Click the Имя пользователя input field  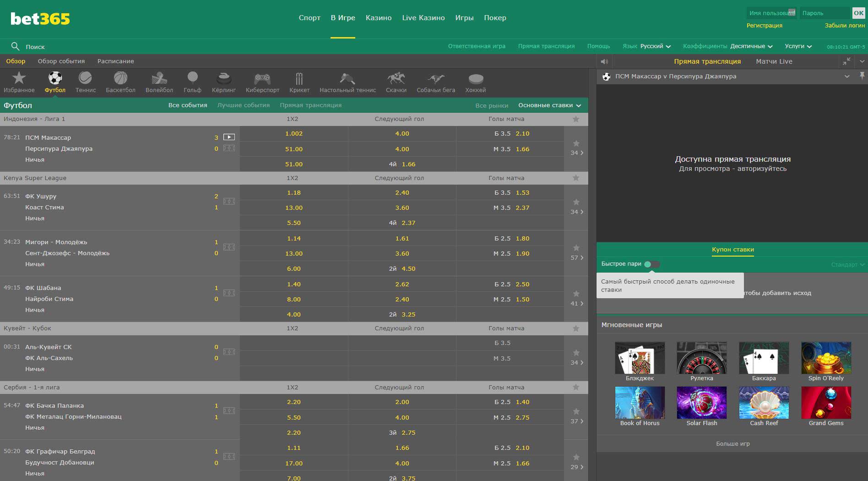pos(772,13)
